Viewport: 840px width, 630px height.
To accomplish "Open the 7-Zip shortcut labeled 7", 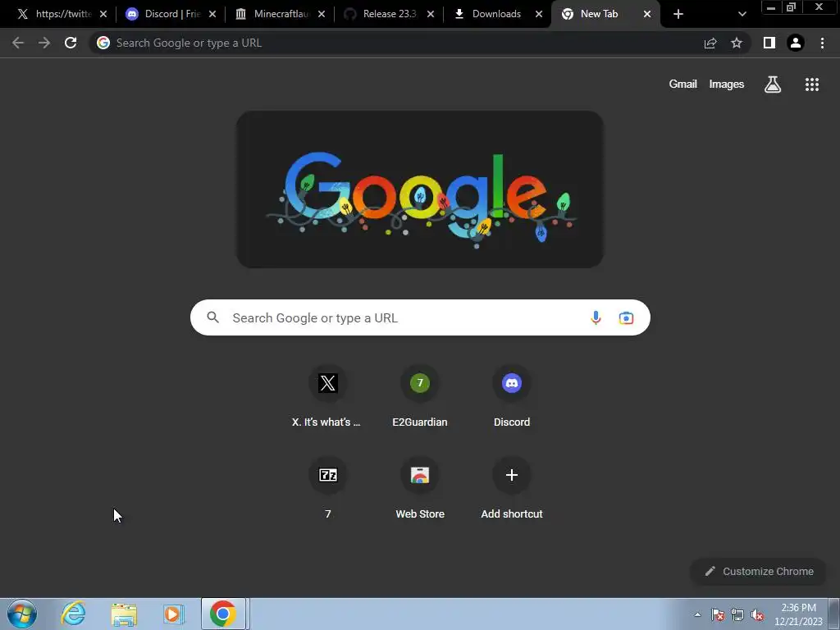I will point(327,489).
